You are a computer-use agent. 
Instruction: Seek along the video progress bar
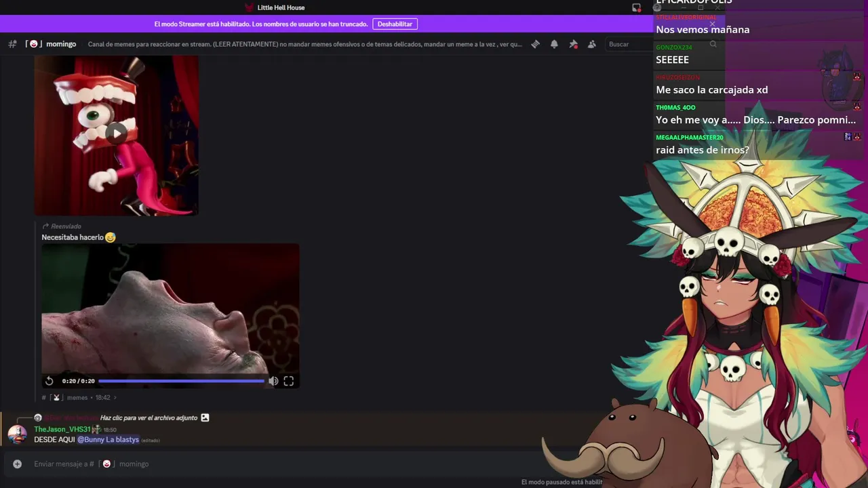tap(181, 381)
